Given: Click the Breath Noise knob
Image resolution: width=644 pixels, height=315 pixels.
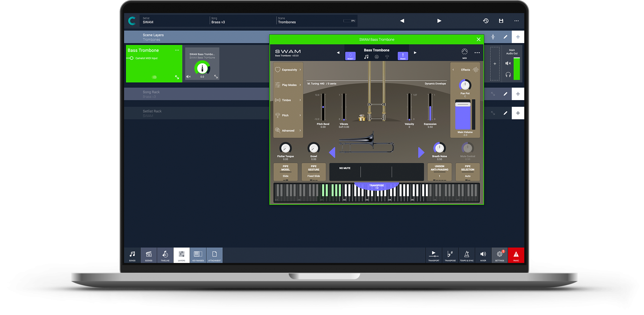Looking at the screenshot, I should [439, 148].
